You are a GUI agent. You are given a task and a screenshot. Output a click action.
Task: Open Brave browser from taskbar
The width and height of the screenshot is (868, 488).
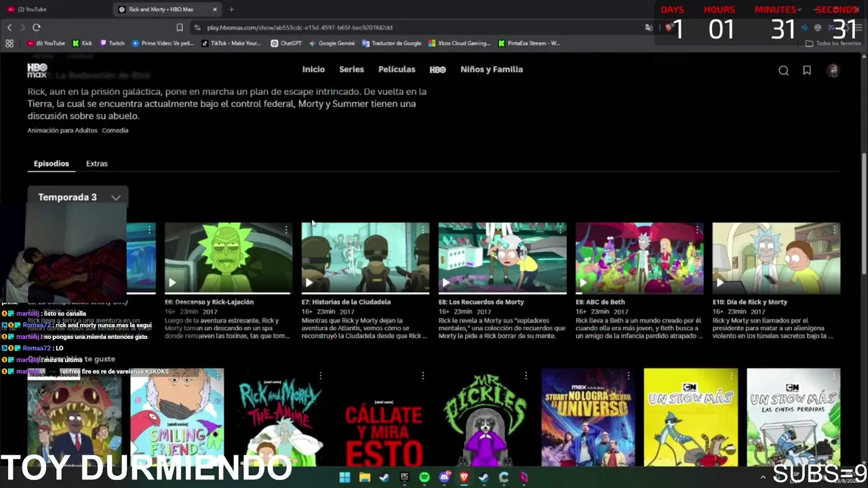(464, 477)
